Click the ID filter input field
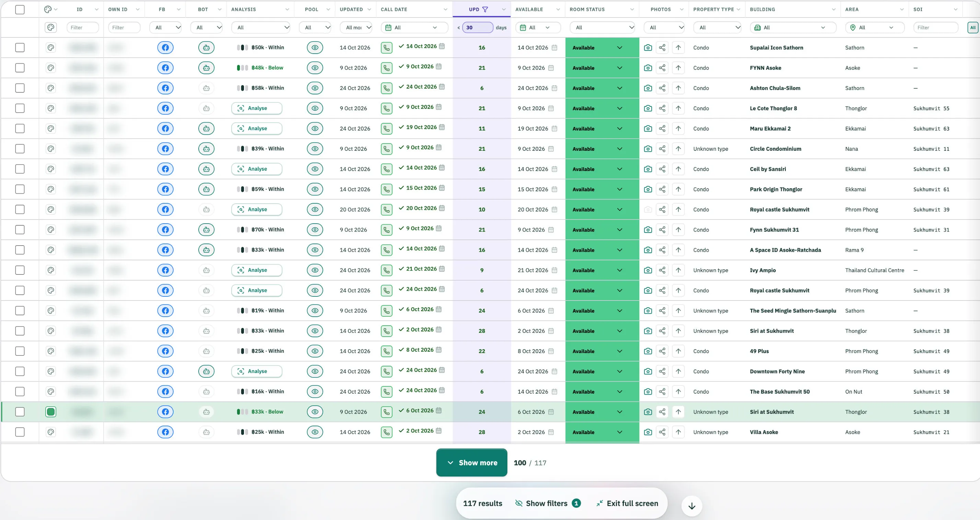 coord(83,27)
